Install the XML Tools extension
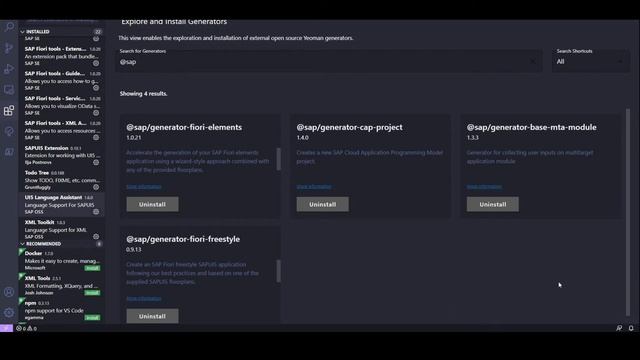Image resolution: width=640 pixels, height=360 pixels. tap(92, 293)
